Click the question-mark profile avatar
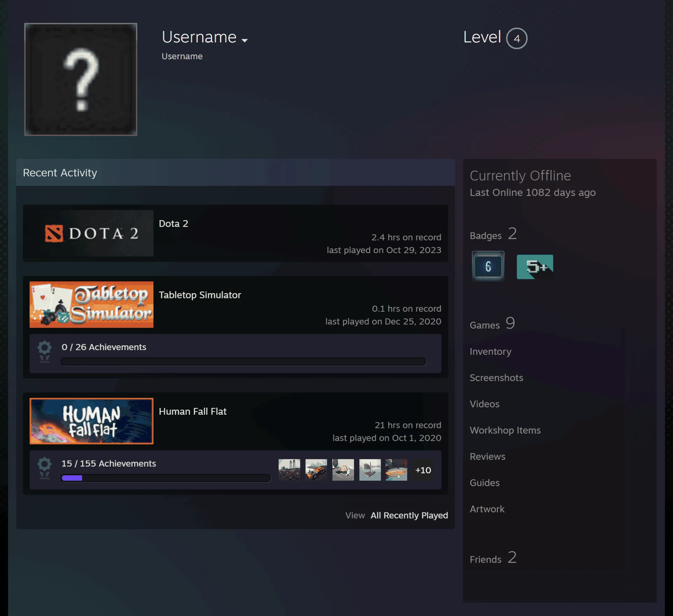Viewport: 673px width, 616px height. [x=81, y=79]
